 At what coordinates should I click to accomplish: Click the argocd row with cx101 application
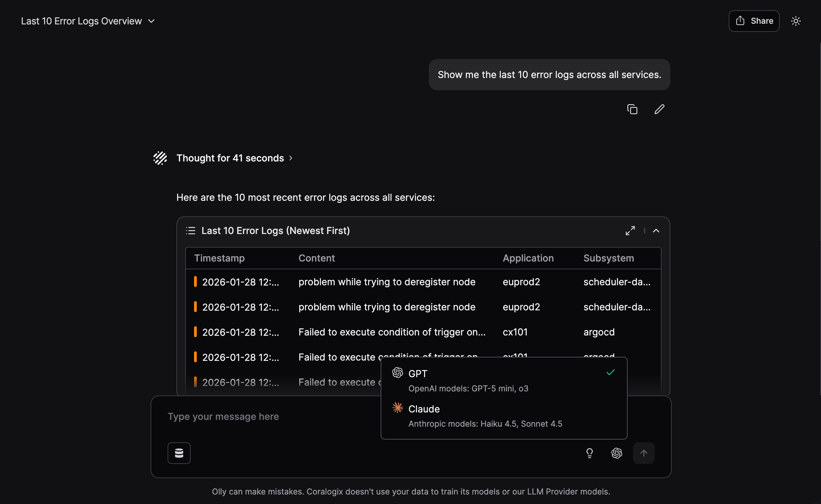coord(599,332)
